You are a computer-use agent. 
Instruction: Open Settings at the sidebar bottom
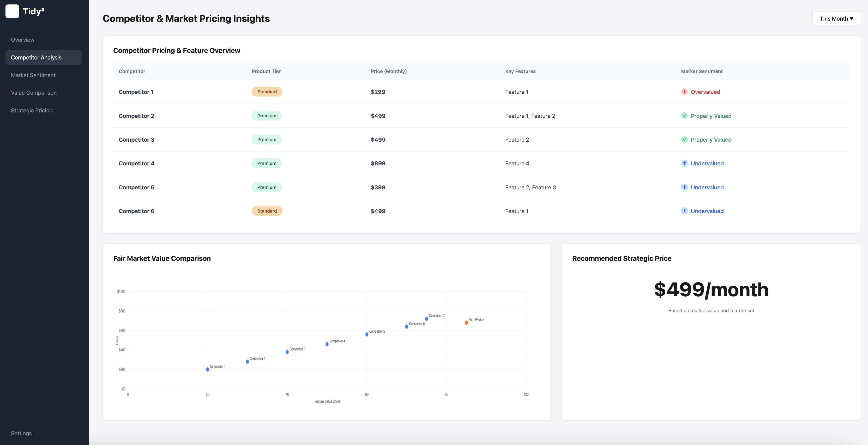(21, 433)
